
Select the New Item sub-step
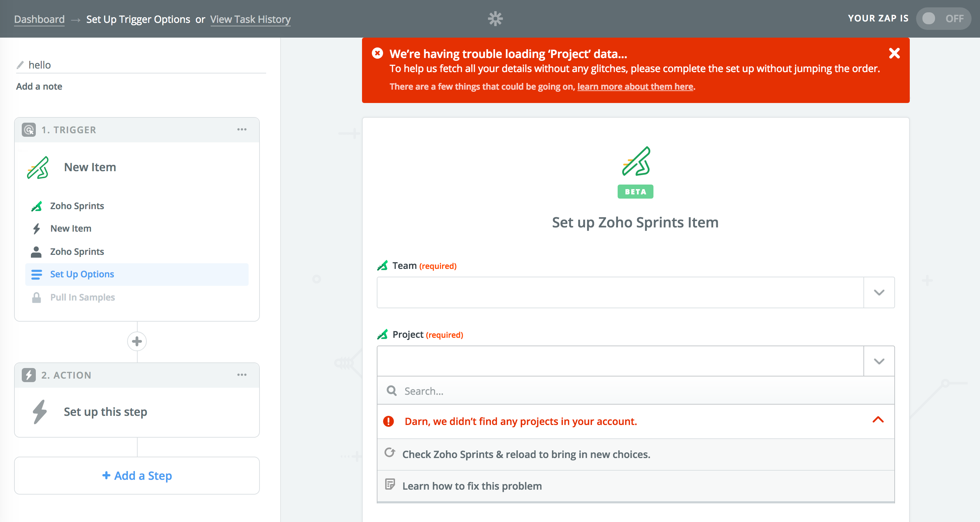[x=71, y=228]
